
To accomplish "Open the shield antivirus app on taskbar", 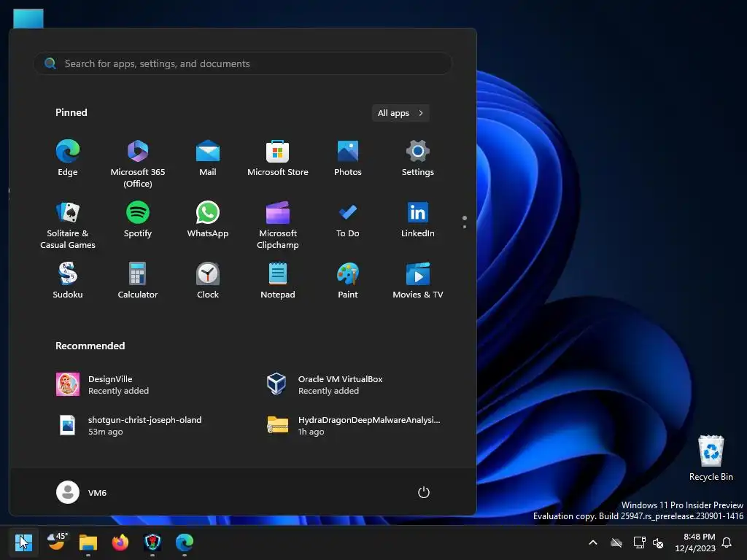I will pyautogui.click(x=152, y=542).
